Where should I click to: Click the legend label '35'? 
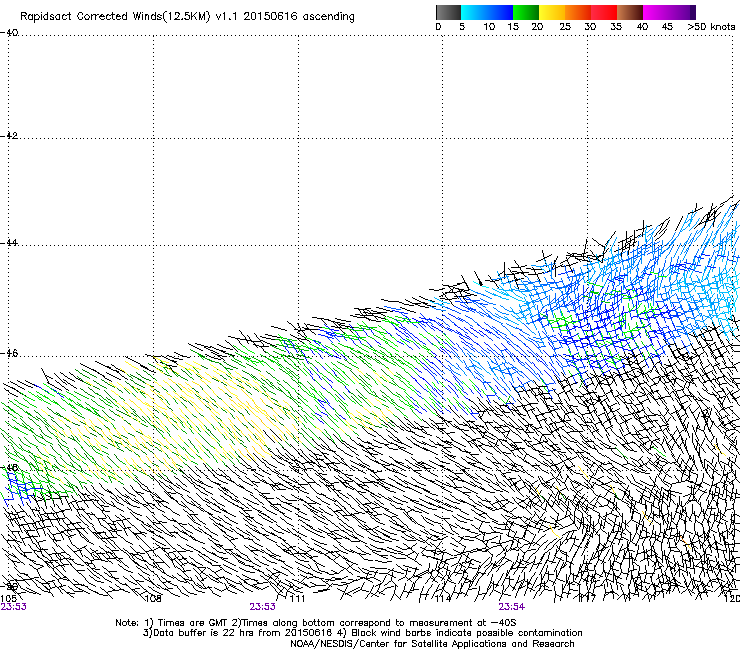point(616,27)
